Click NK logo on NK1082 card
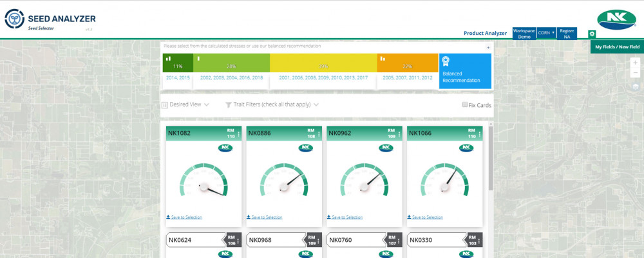The image size is (644, 258). (225, 148)
